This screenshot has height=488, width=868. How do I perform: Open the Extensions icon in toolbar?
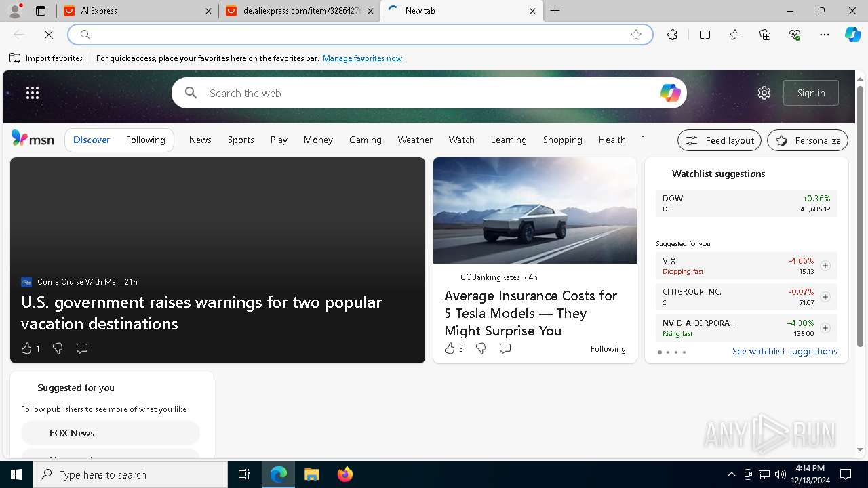672,35
